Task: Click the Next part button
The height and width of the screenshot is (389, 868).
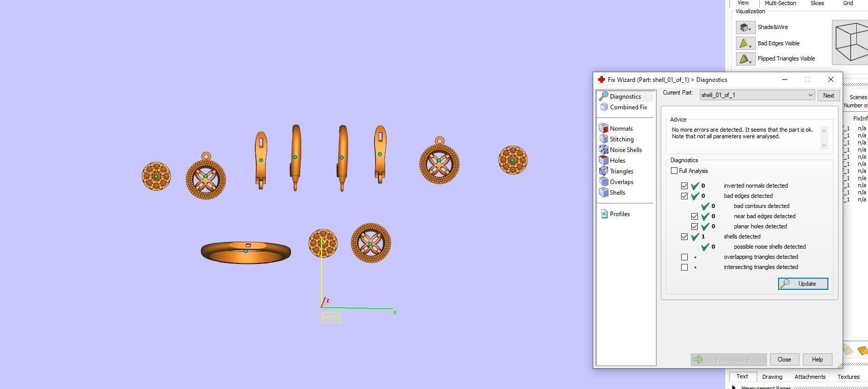Action: [828, 96]
